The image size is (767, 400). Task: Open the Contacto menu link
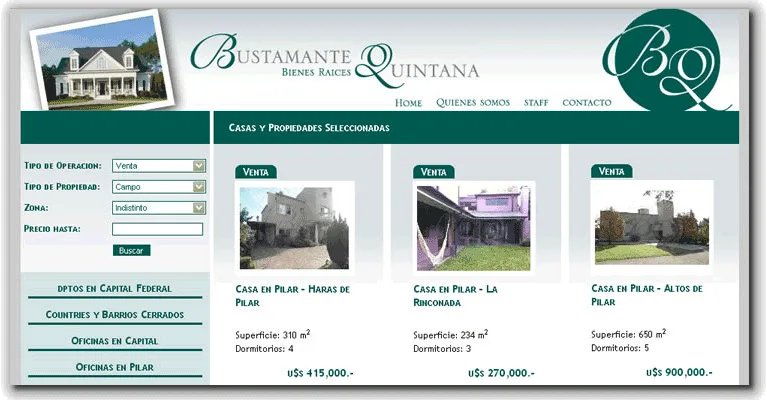coord(587,103)
